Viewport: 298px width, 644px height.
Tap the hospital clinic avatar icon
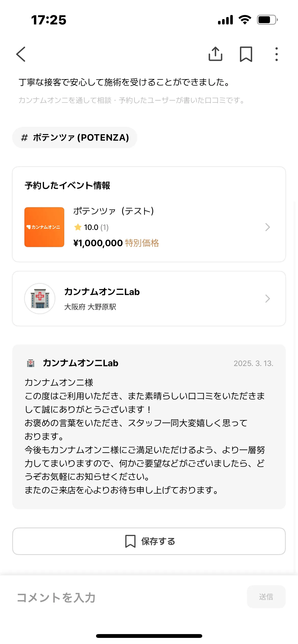click(40, 298)
